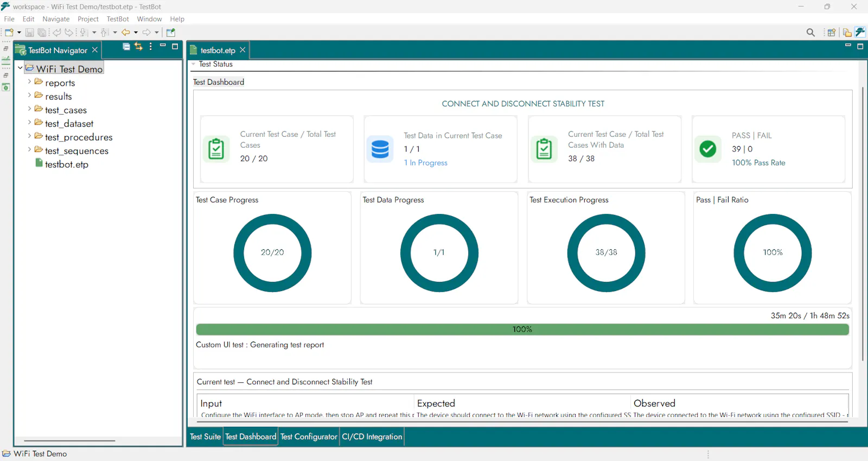Image resolution: width=868 pixels, height=461 pixels.
Task: Switch to the Resource perspective icon
Action: coord(847,33)
